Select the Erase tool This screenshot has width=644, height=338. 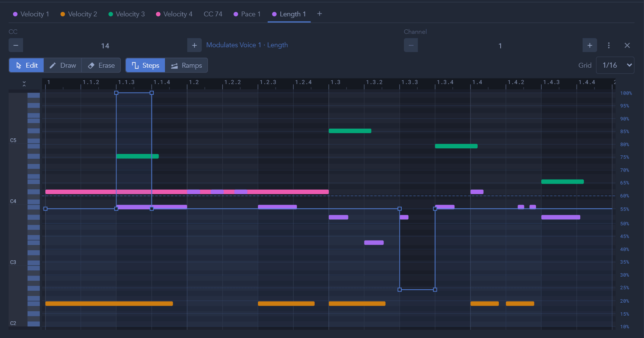[x=101, y=65]
